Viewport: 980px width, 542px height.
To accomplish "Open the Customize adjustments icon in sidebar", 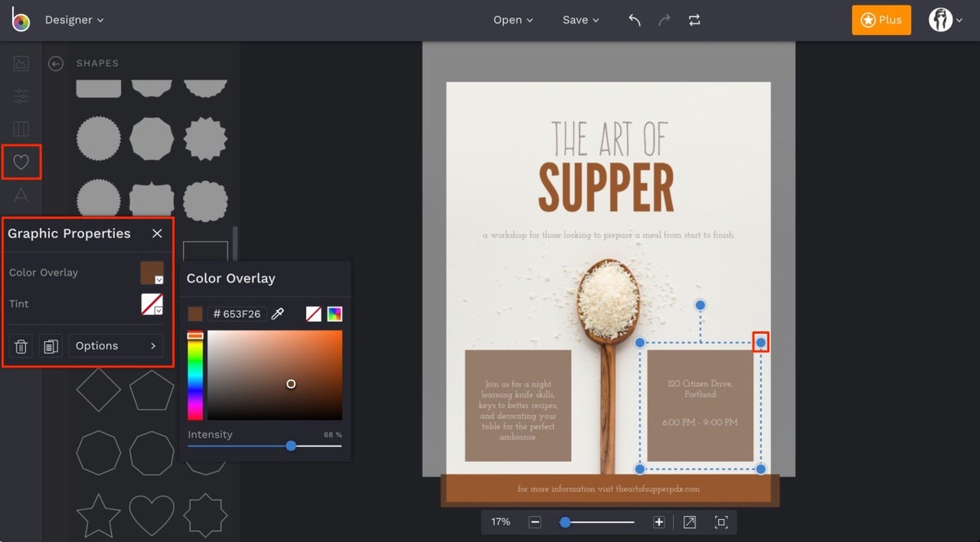I will pos(21,96).
